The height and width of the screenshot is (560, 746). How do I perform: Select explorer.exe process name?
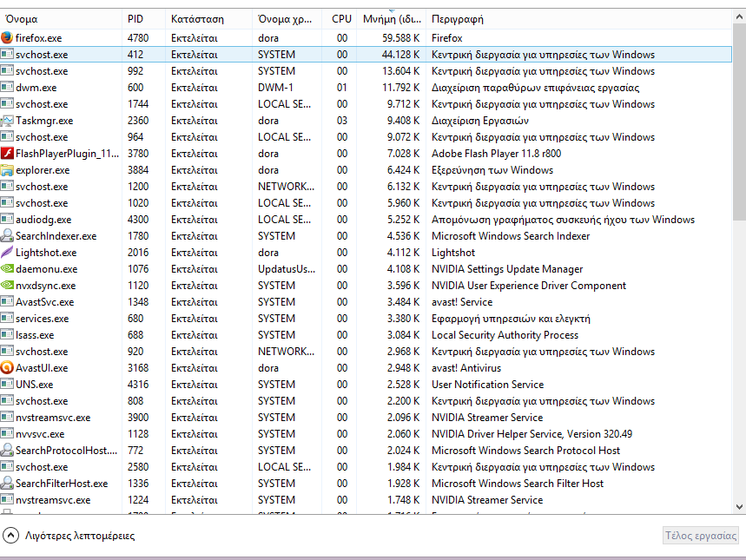[x=43, y=170]
